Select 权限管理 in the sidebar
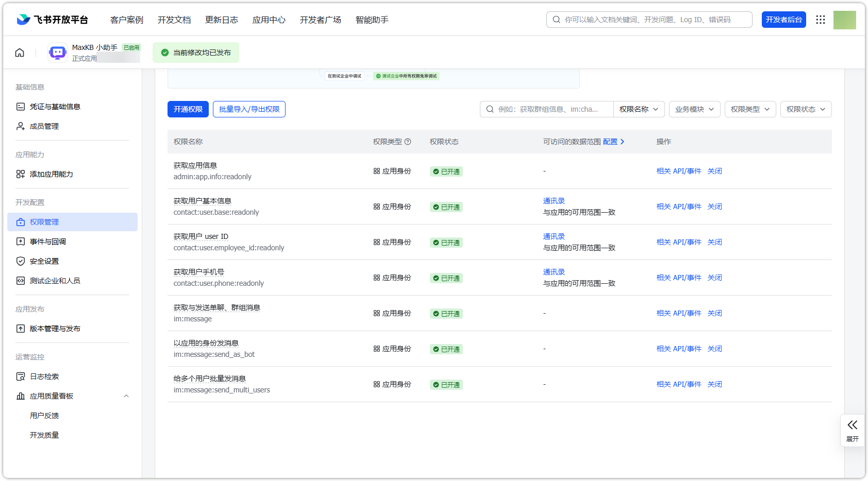Viewport: 868px width, 481px height. [45, 222]
